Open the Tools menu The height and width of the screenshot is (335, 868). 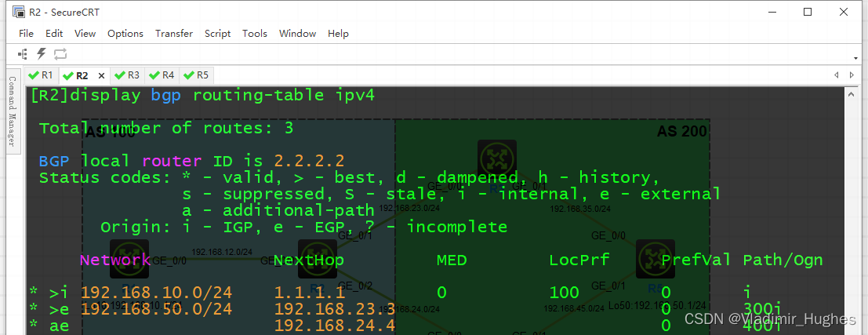255,34
